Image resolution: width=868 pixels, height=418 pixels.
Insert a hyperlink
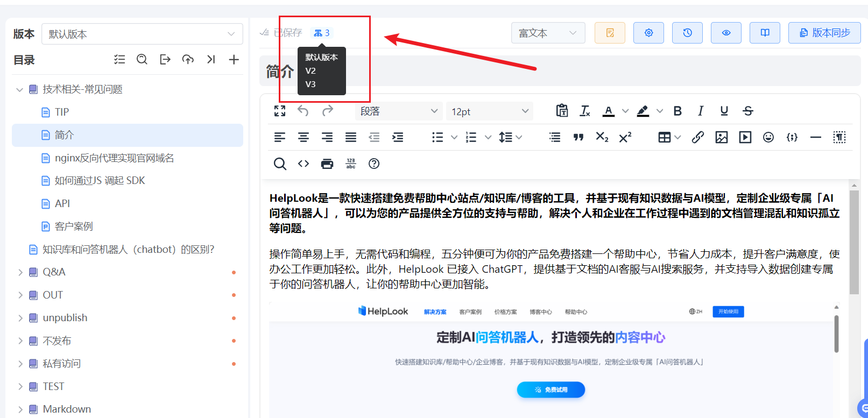coord(698,137)
